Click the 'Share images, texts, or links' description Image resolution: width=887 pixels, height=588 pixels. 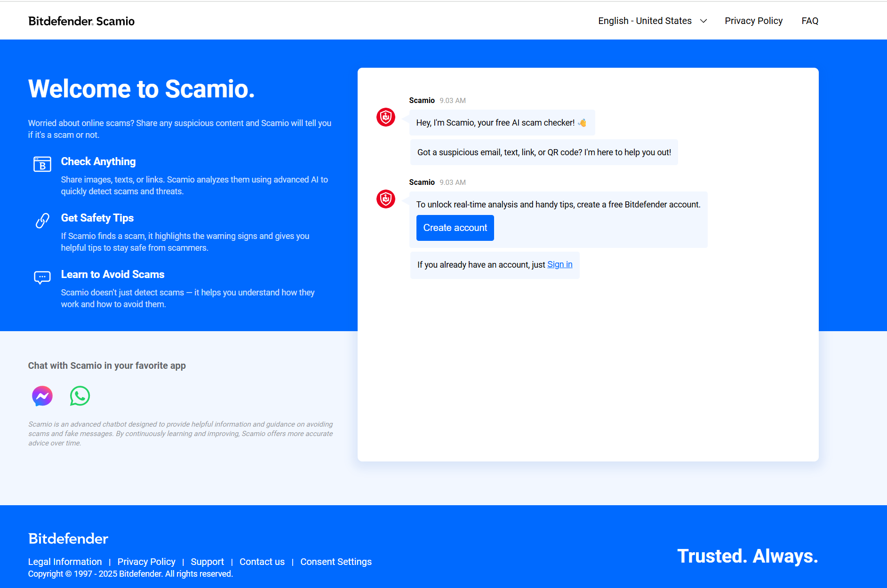tap(194, 185)
